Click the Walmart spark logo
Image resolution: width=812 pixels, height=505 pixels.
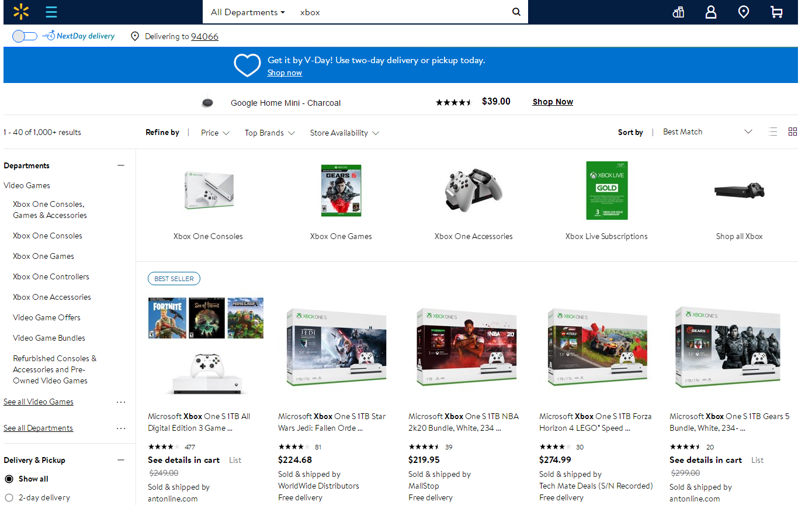21,11
